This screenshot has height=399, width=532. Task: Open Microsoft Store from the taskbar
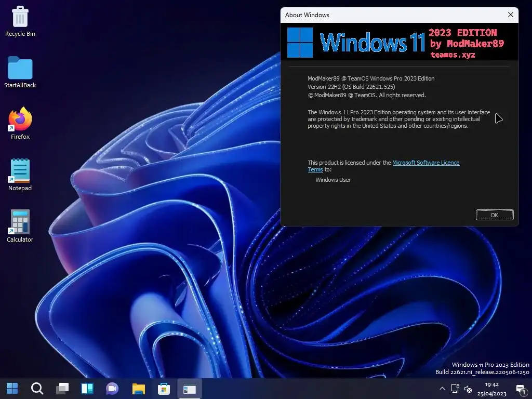coord(164,389)
